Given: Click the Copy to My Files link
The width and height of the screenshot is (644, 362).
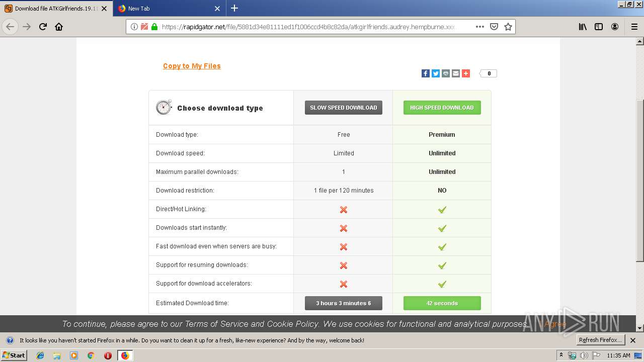Looking at the screenshot, I should 192,66.
